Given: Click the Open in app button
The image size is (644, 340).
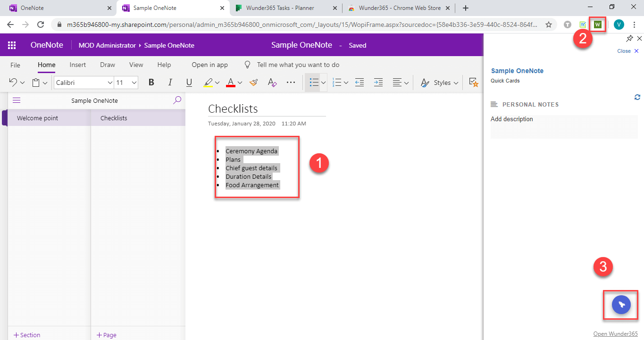Looking at the screenshot, I should point(209,65).
